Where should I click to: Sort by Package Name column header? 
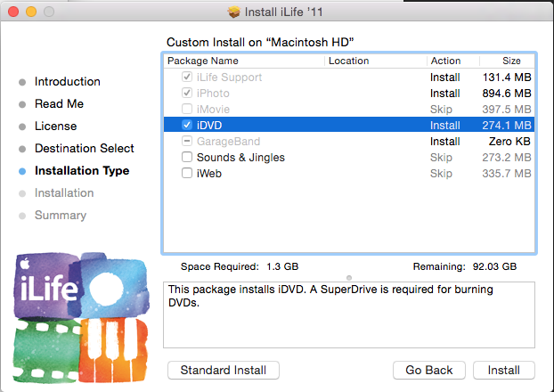pos(243,61)
